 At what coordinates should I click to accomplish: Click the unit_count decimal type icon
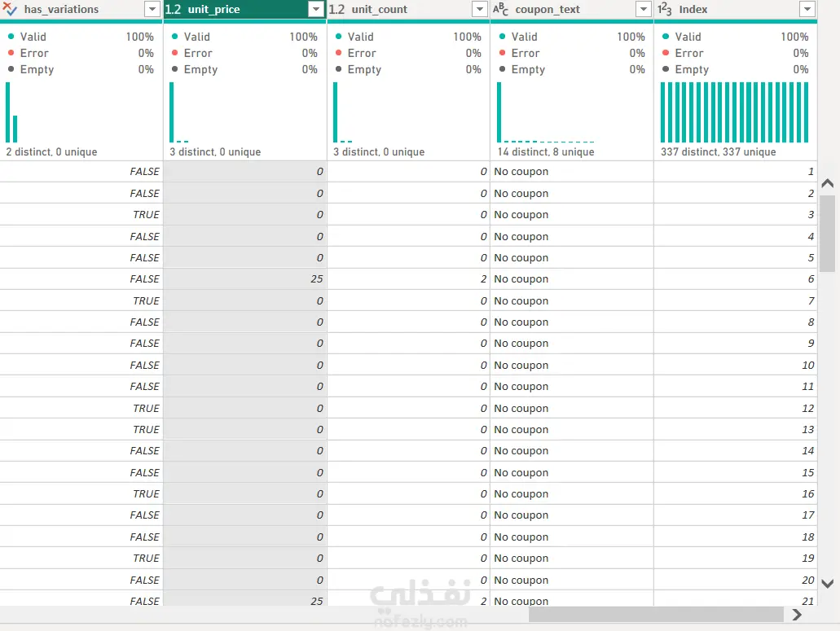click(337, 9)
